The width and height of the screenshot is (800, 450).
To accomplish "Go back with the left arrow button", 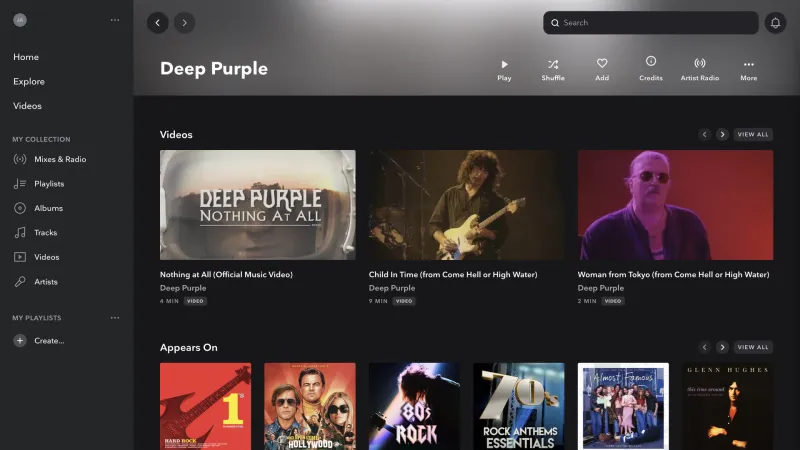I will (158, 23).
